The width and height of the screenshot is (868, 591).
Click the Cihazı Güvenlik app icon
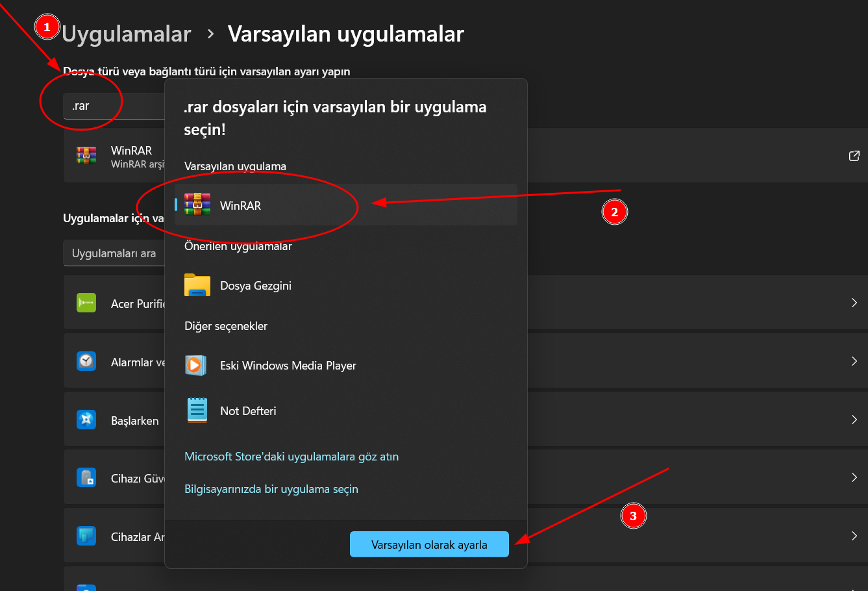86,478
